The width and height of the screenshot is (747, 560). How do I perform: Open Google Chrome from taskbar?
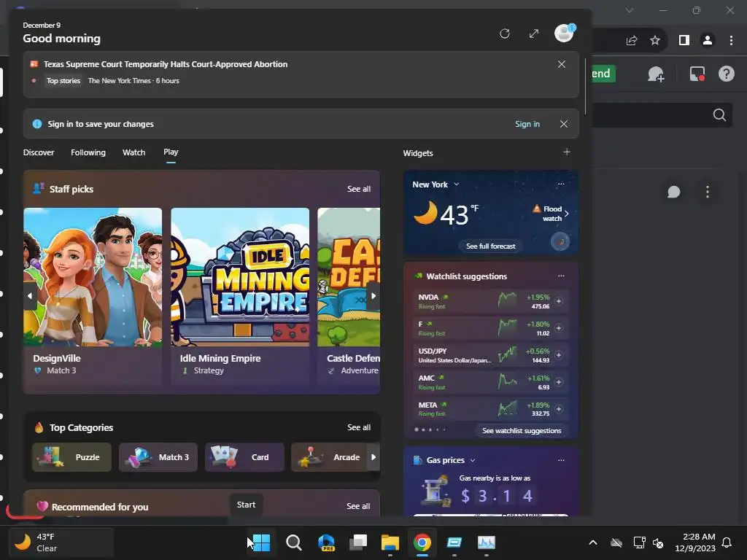click(x=422, y=542)
